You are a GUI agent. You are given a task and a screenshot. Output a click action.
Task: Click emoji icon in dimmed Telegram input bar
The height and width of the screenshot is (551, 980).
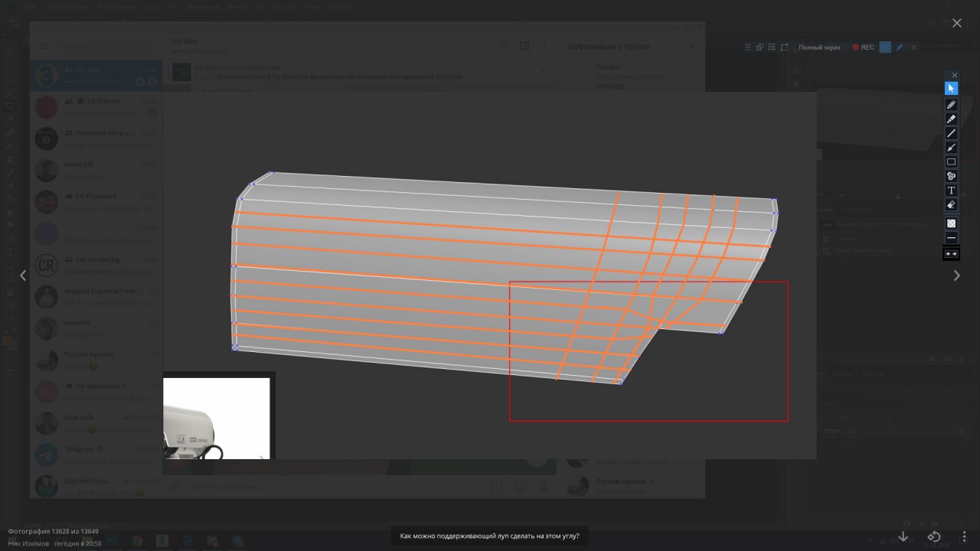pyautogui.click(x=520, y=486)
